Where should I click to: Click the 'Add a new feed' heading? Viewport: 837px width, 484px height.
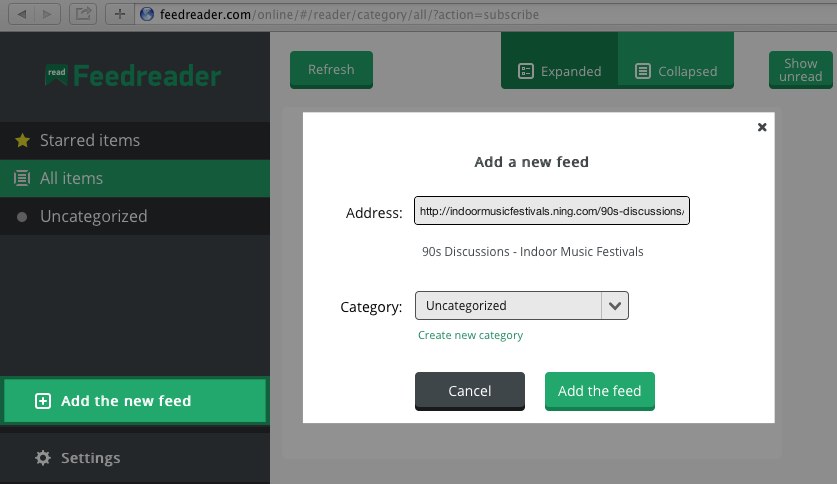point(532,162)
